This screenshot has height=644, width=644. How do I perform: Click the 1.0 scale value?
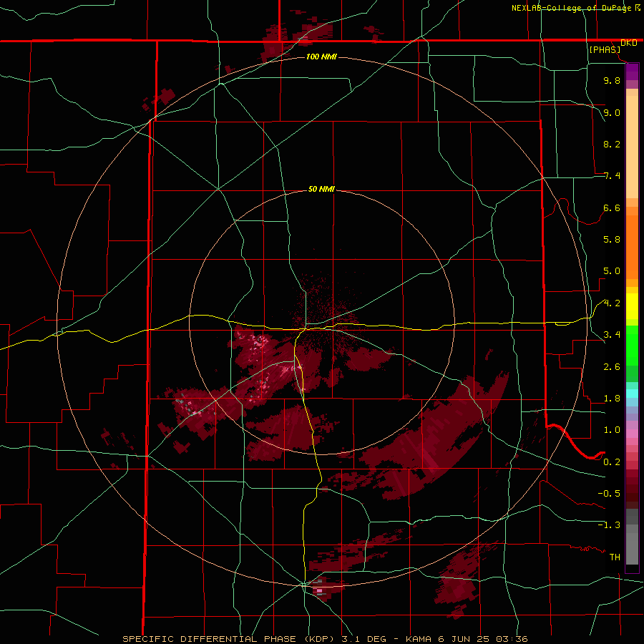[x=612, y=430]
